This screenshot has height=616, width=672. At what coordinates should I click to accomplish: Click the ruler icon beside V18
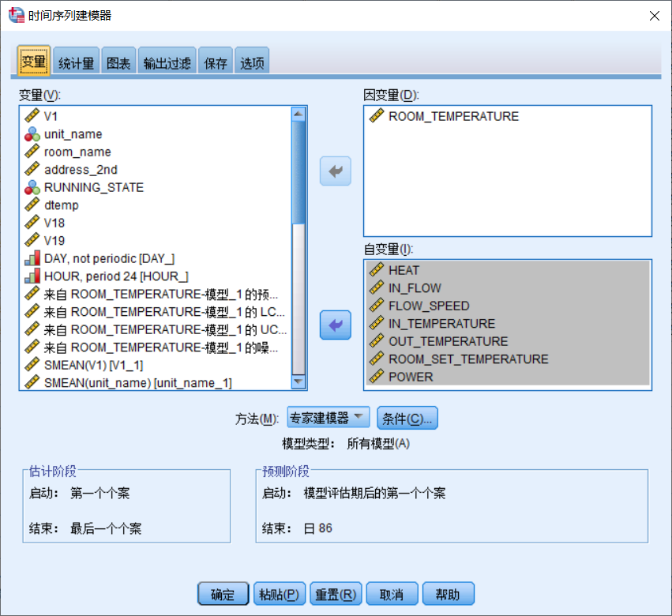coord(32,223)
